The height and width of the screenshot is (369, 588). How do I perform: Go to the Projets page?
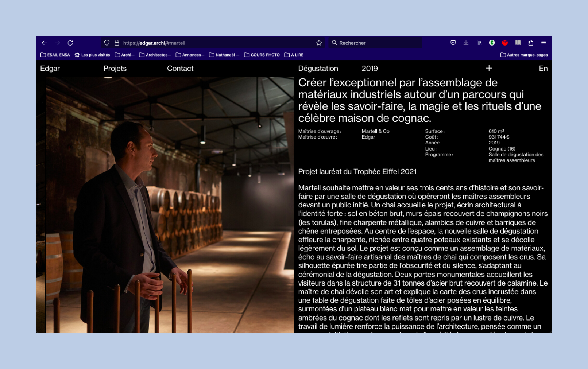tap(115, 69)
